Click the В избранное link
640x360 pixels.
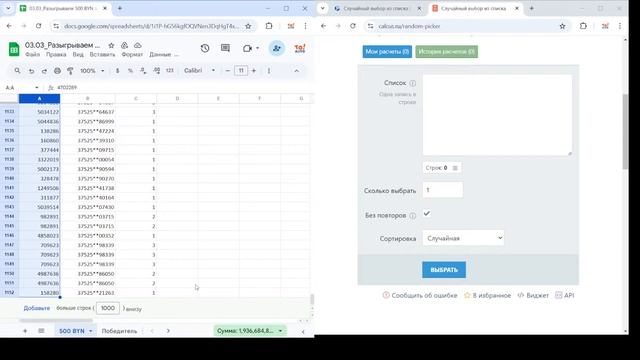[487, 295]
